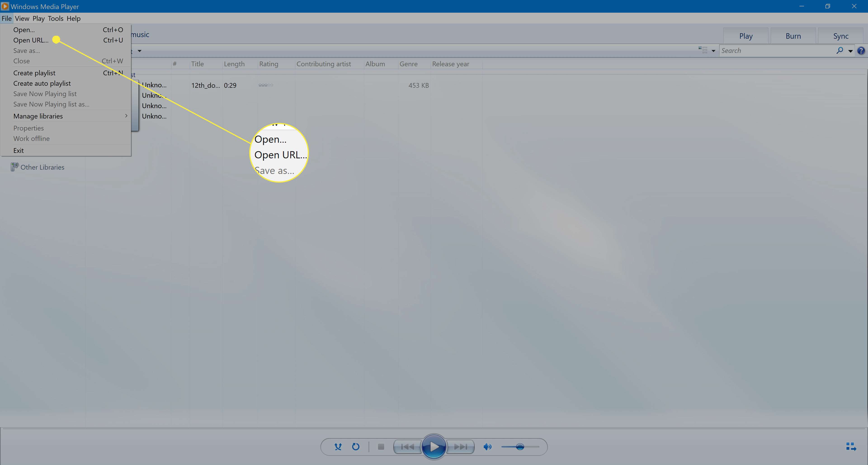Skip to the next track
Screen dimensions: 868x465
click(x=461, y=447)
